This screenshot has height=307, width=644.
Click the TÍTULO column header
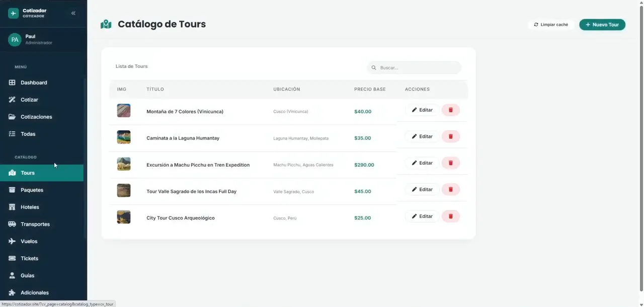coord(155,90)
